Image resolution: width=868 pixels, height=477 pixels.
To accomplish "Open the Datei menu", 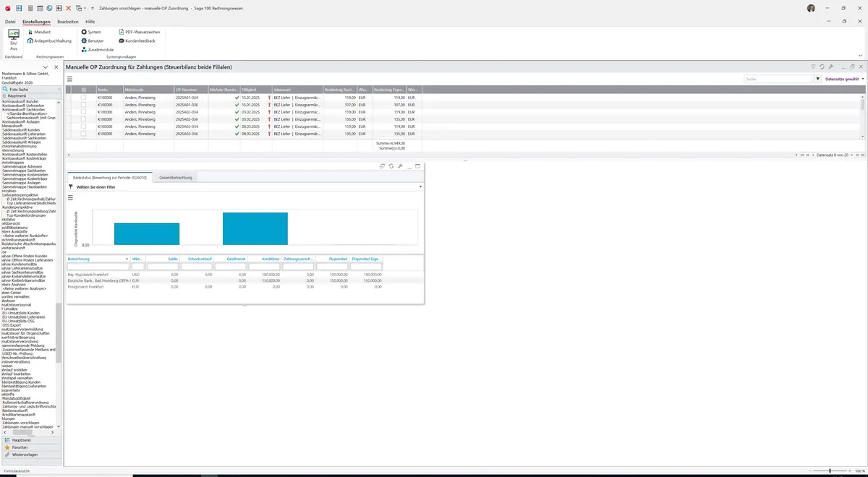I will click(x=10, y=22).
